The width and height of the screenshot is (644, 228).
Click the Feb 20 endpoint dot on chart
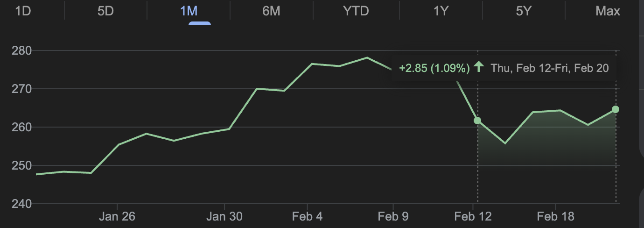coord(616,109)
